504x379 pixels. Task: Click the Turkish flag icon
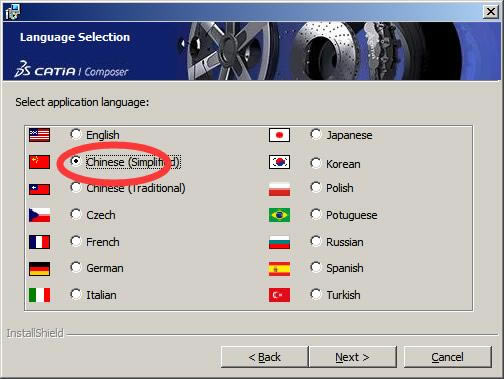(x=279, y=295)
